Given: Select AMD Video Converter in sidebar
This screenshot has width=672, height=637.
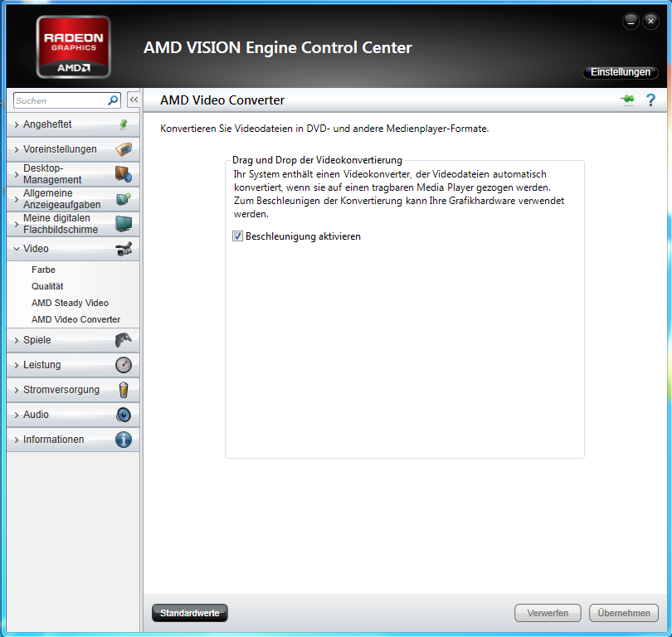Looking at the screenshot, I should (x=75, y=319).
